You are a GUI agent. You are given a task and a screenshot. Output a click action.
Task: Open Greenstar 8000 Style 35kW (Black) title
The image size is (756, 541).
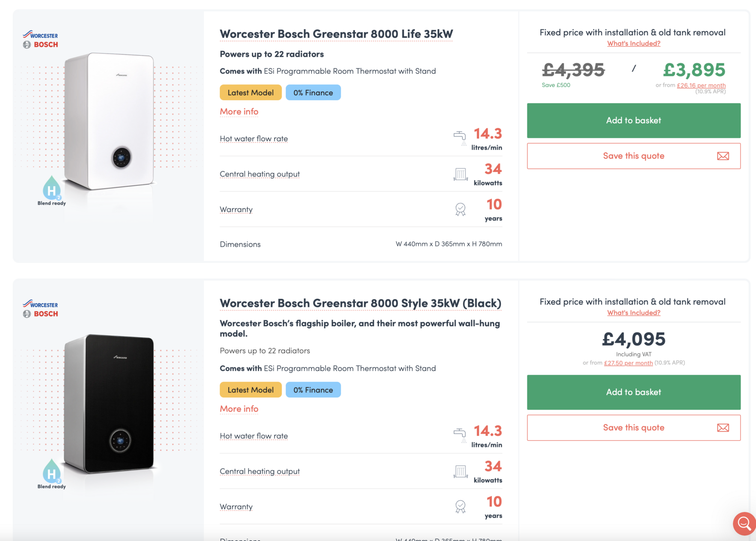click(x=360, y=303)
